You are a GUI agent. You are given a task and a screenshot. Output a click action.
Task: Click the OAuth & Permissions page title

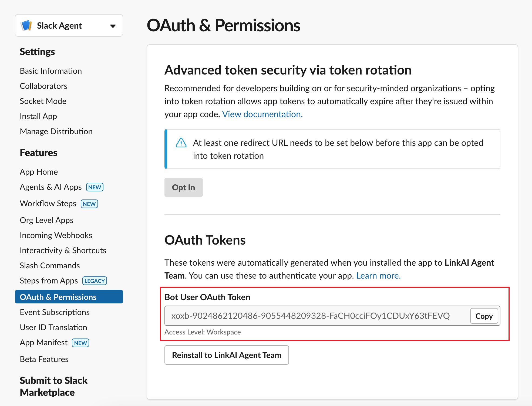pos(223,25)
